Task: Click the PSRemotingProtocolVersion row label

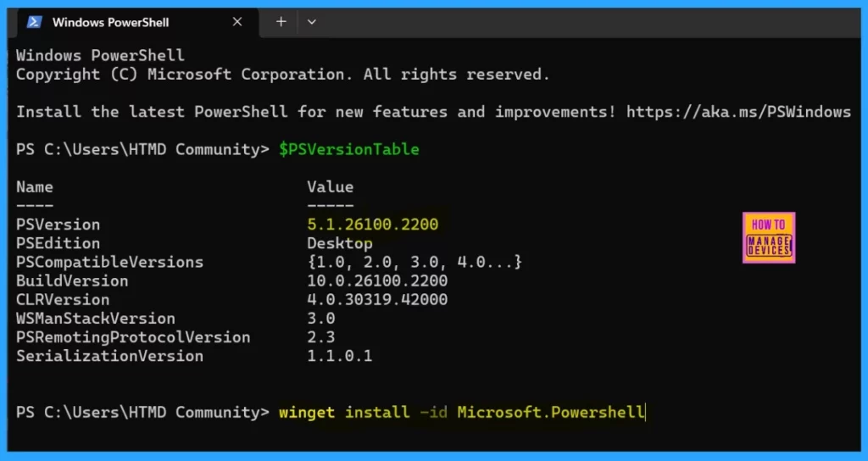Action: (x=133, y=337)
